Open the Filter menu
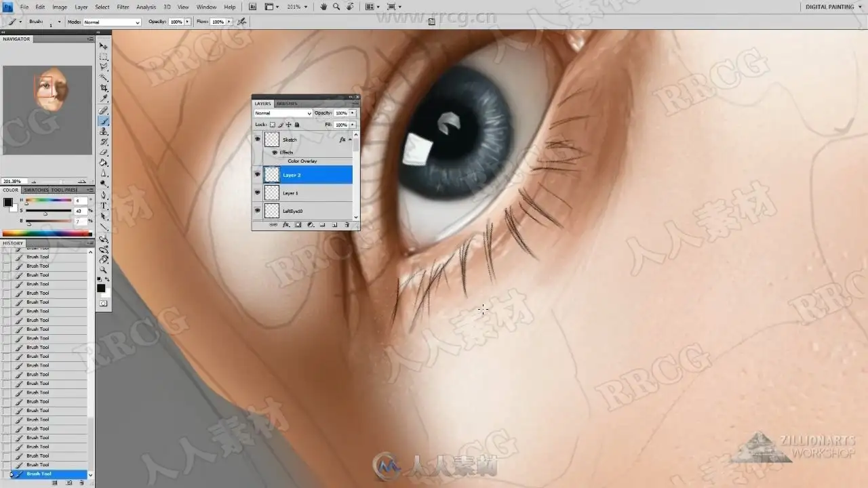The height and width of the screenshot is (488, 868). click(x=123, y=7)
